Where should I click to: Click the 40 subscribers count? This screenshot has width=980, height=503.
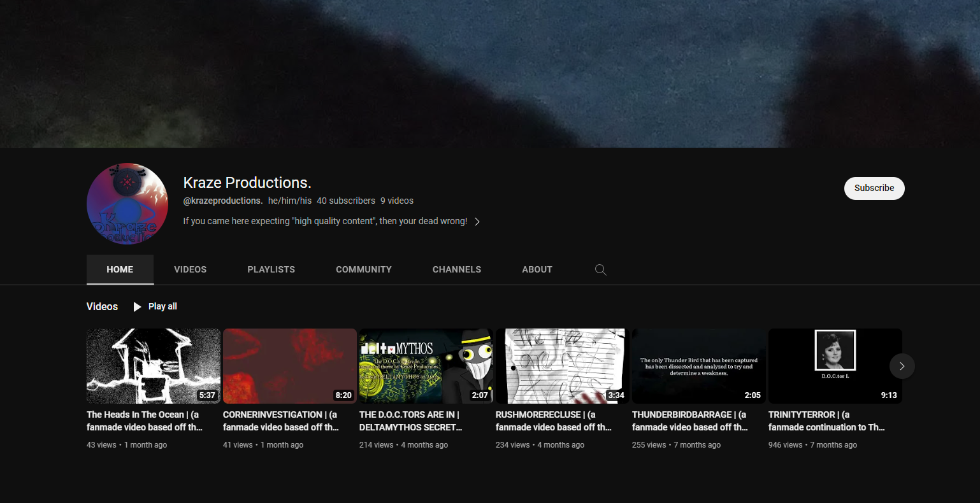(x=346, y=201)
